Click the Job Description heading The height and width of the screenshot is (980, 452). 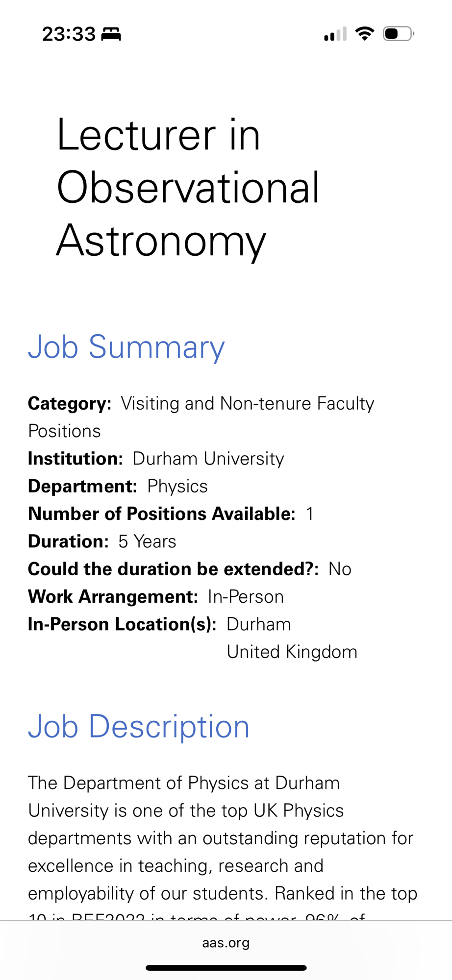[139, 726]
